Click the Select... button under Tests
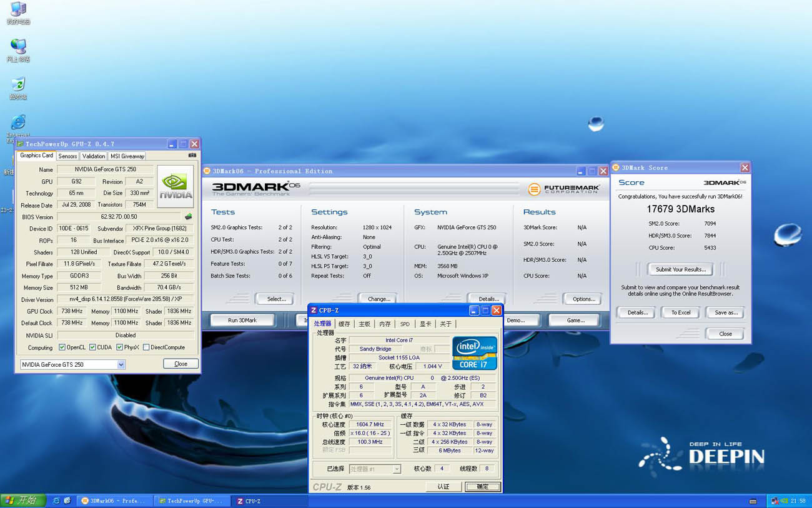812x508 pixels. (276, 299)
